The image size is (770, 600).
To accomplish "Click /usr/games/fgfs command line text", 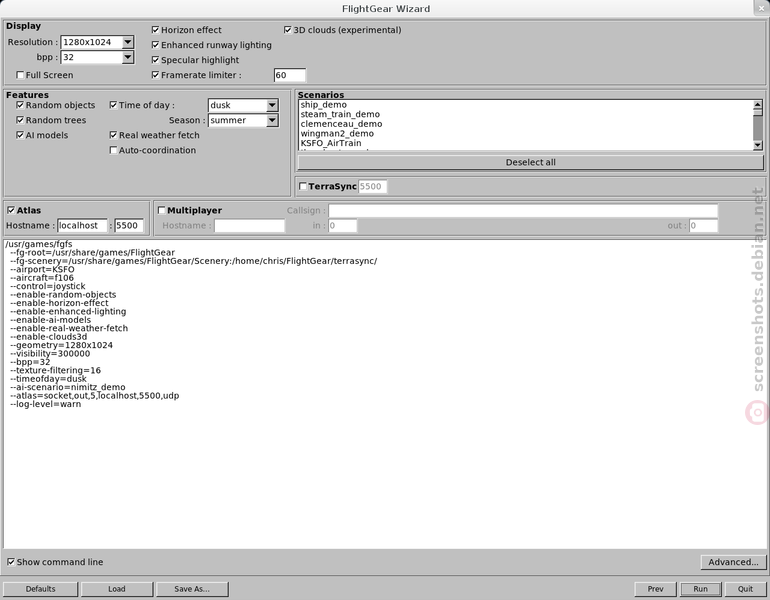I will click(39, 244).
